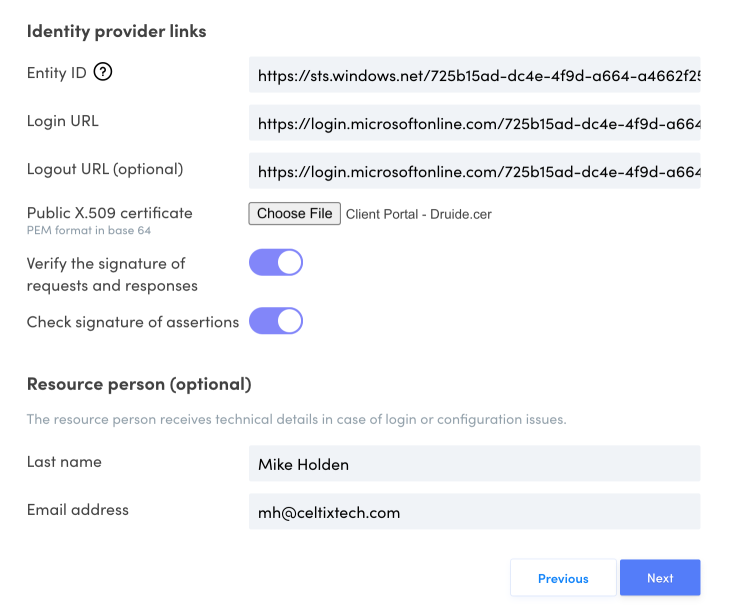This screenshot has width=729, height=614.
Task: Click the Email address input field
Action: pyautogui.click(x=474, y=512)
